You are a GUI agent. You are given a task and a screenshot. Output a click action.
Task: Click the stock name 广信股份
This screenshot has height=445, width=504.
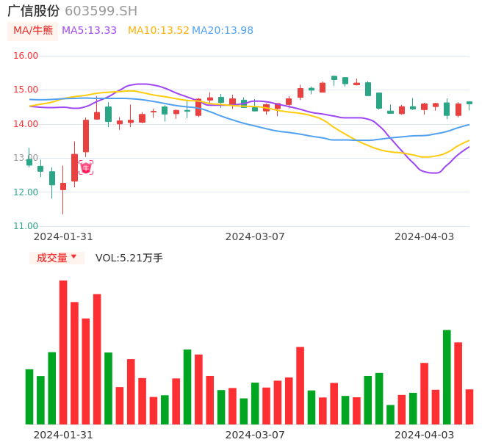pyautogui.click(x=34, y=11)
